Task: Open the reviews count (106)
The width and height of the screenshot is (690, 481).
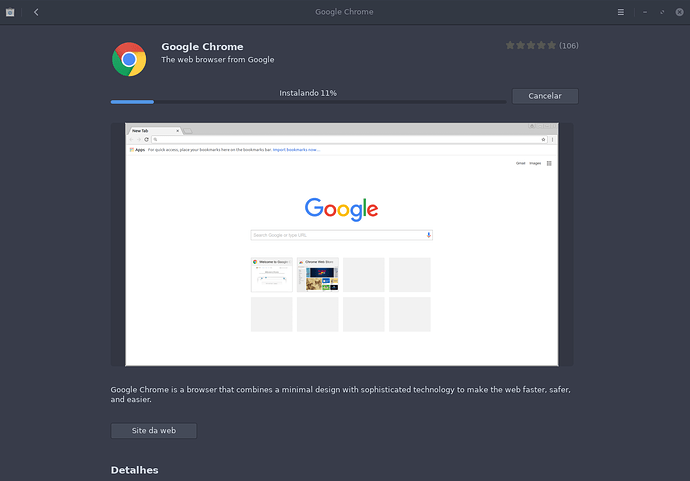Action: (x=569, y=46)
